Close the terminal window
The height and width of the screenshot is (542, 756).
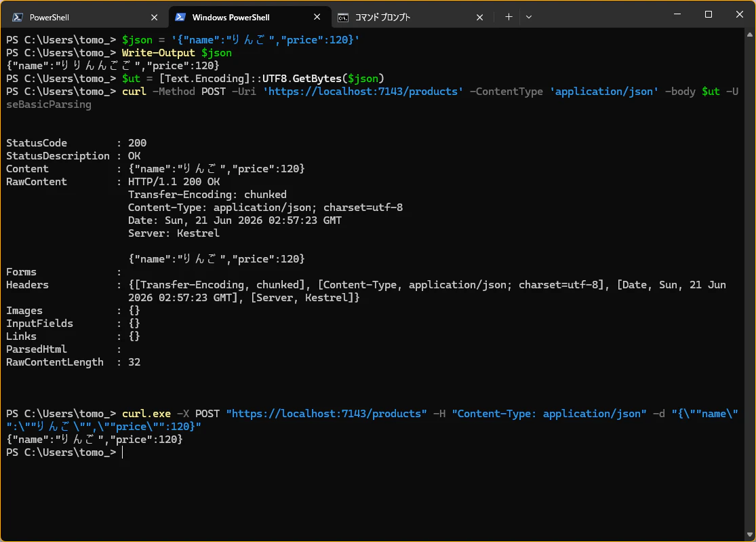(740, 14)
